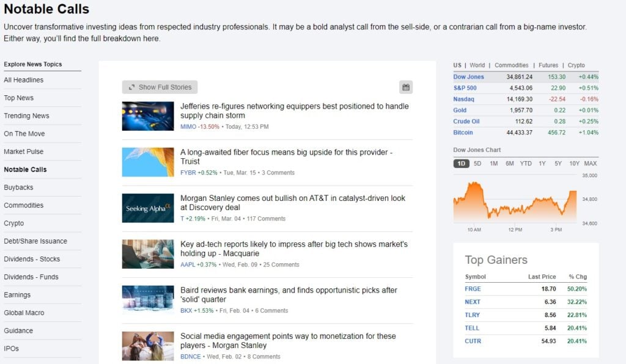Viewport: 626px width, 364px height.
Task: Open Baird reviews bank earnings headline
Action: [289, 294]
